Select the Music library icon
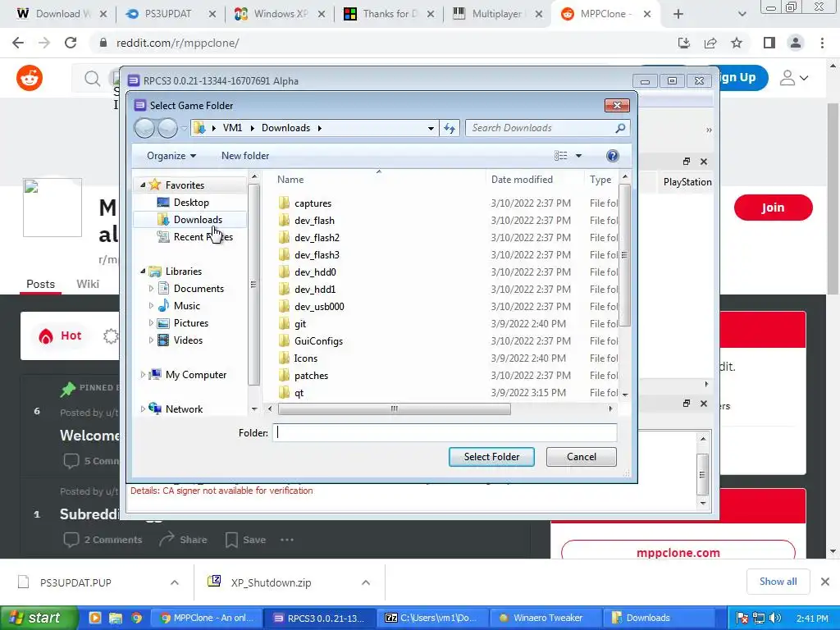The width and height of the screenshot is (840, 630). tap(163, 305)
